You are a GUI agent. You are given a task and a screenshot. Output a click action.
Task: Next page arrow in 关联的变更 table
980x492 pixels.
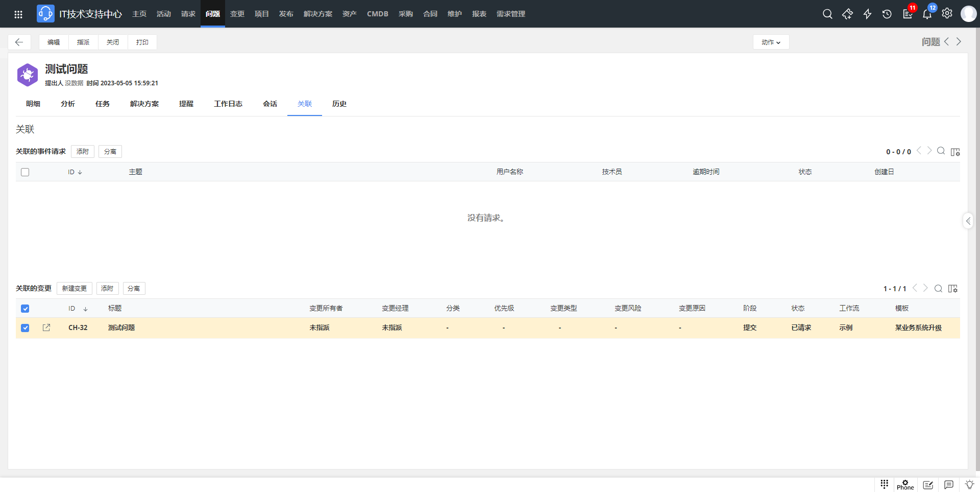point(925,288)
